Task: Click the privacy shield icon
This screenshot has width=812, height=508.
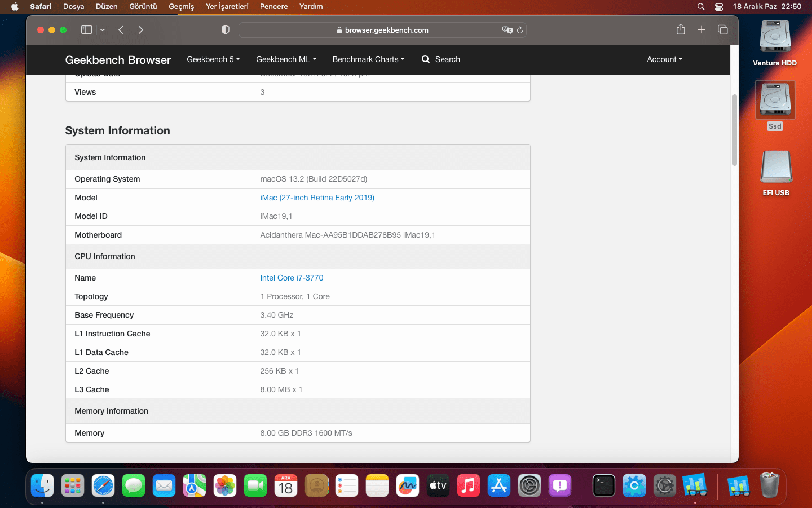Action: tap(226, 30)
